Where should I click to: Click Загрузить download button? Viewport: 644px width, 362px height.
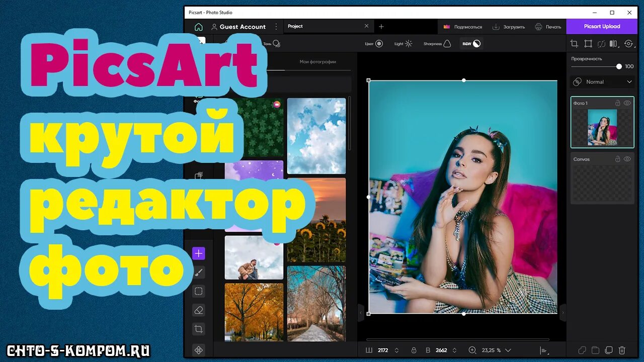[508, 27]
